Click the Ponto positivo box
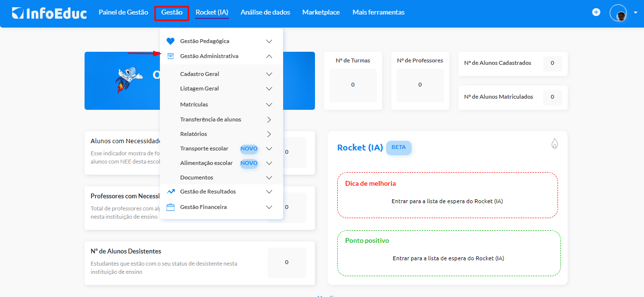The width and height of the screenshot is (644, 297). pyautogui.click(x=449, y=253)
